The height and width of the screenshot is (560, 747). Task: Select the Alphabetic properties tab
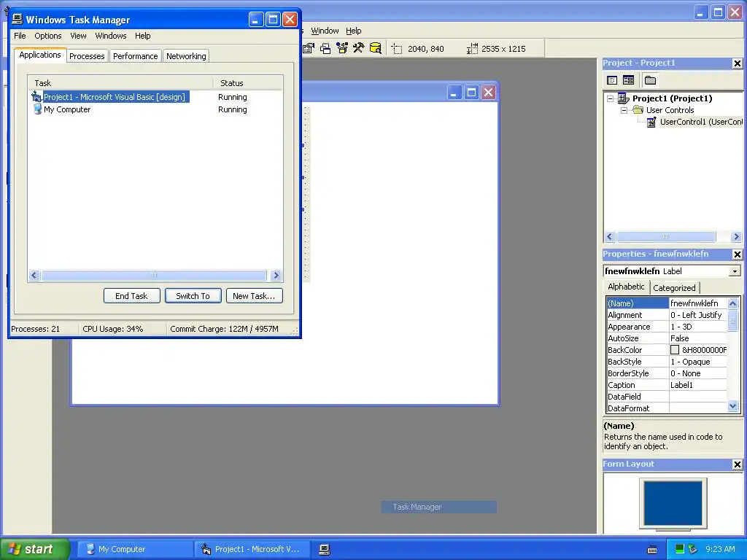[x=626, y=287]
